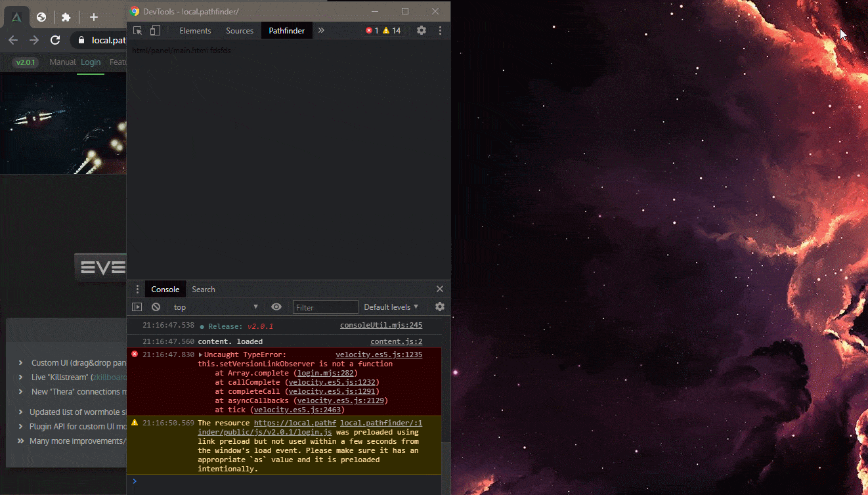Open console settings gear icon

point(440,307)
